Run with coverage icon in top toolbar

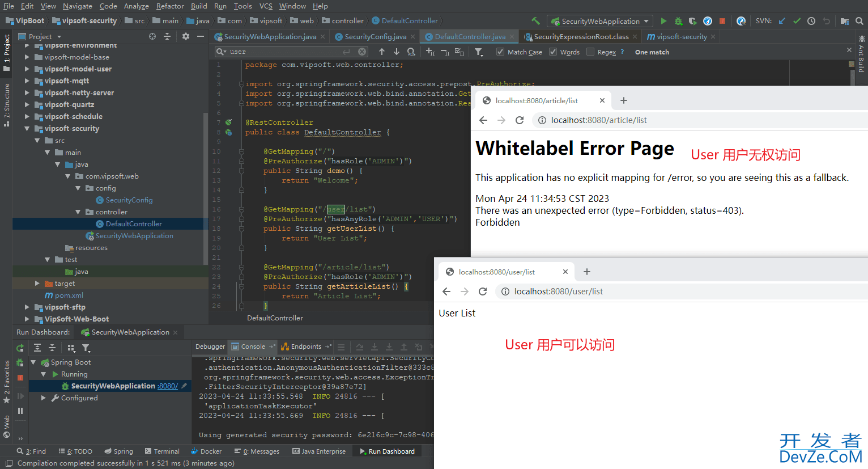click(x=692, y=21)
